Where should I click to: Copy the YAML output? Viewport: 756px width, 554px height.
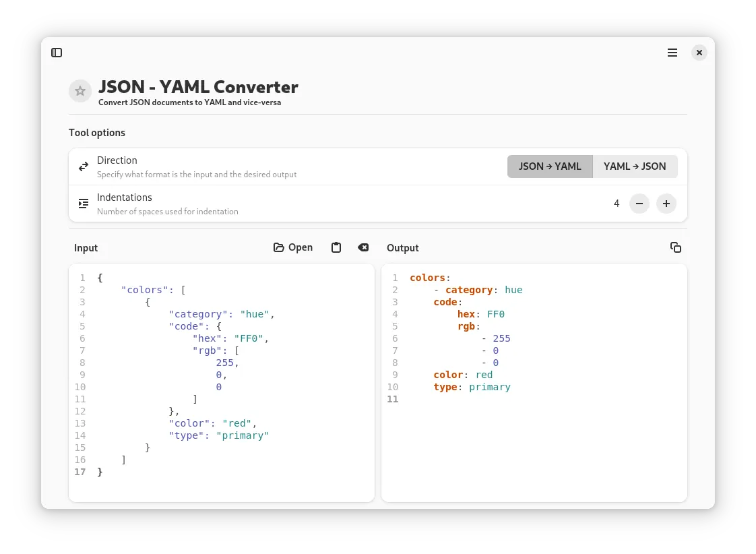coord(676,247)
